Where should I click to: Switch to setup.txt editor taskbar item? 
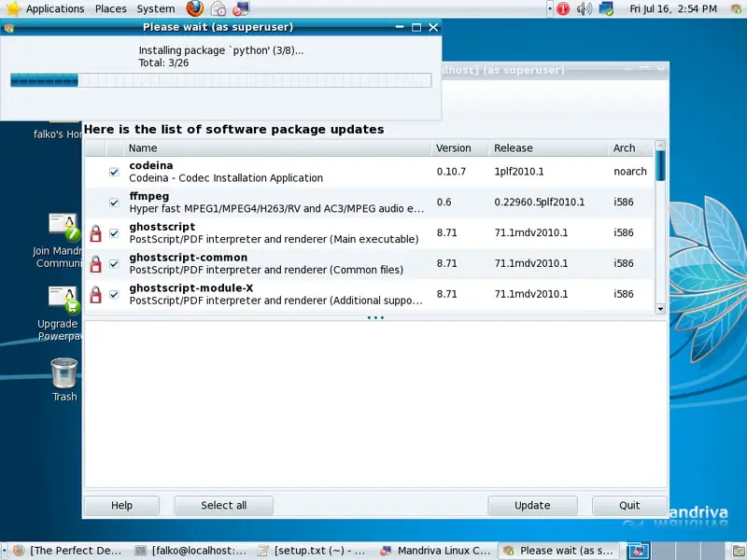tap(313, 551)
